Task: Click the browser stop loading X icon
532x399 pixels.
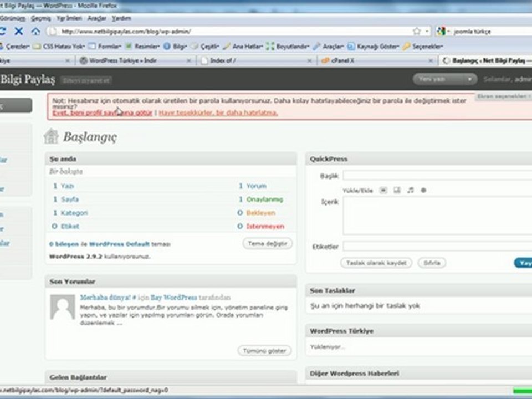Action: (x=19, y=31)
